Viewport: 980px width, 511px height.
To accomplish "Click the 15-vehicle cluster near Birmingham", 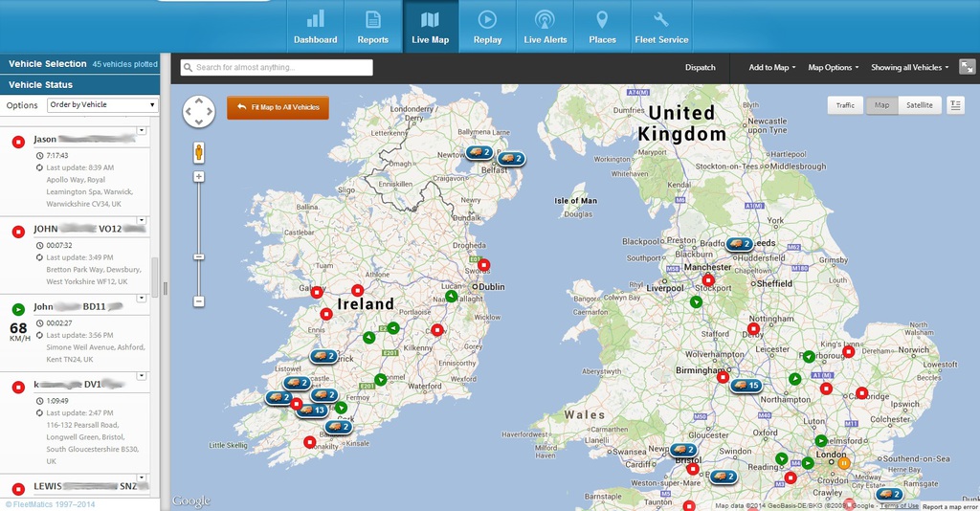I will click(x=746, y=386).
